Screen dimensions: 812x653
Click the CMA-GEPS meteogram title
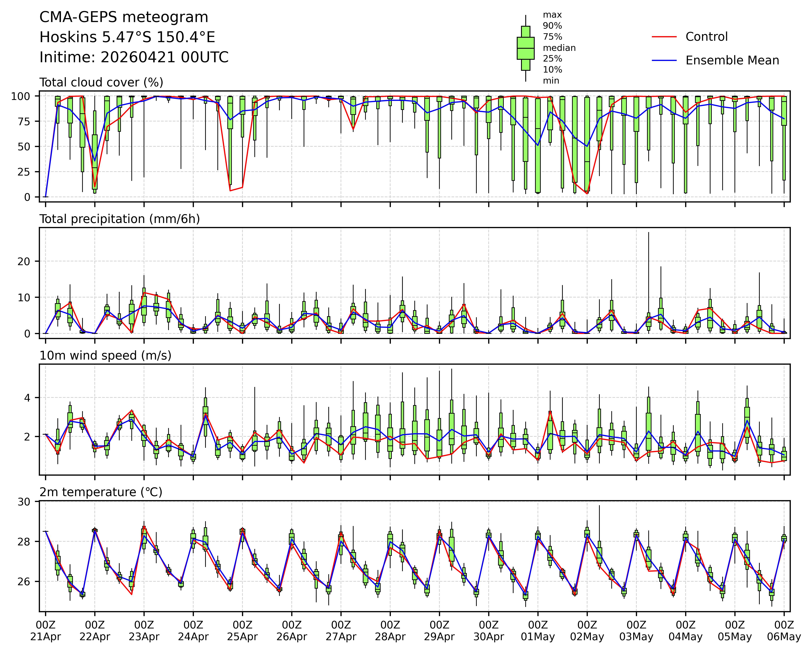click(124, 17)
